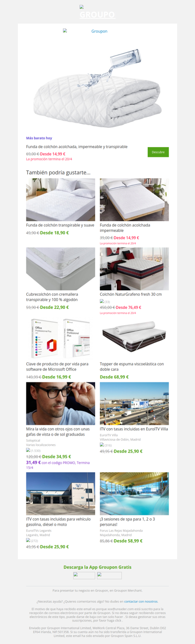
Task: Open Cubrecolchón con cremallera product image
Action: pyautogui.click(x=60, y=269)
